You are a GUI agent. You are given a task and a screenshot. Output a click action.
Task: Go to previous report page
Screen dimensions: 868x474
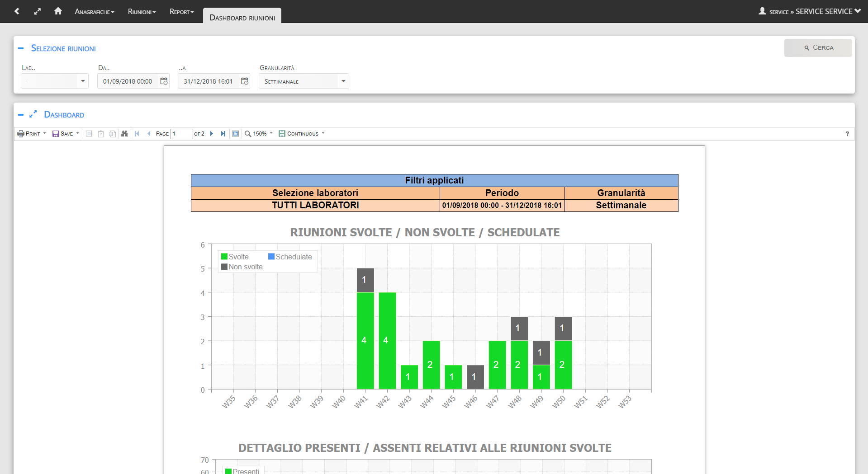pos(149,134)
